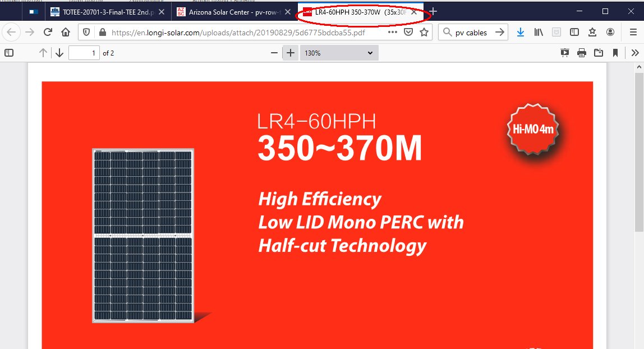This screenshot has width=644, height=349.
Task: Click the PDF zoom in plus button
Action: tap(290, 53)
